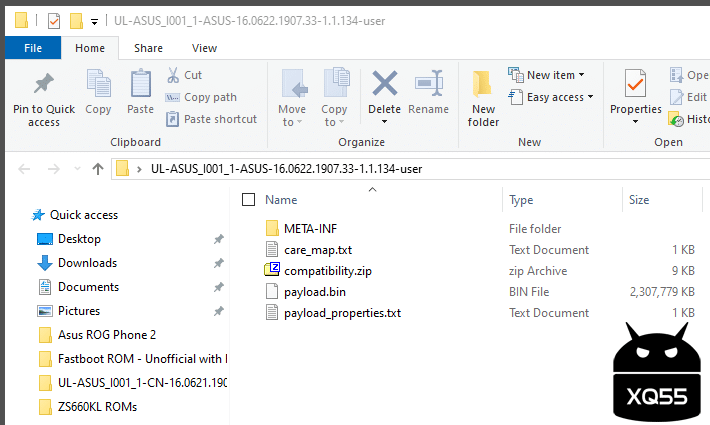Switch to the View ribbon tab
Image resolution: width=710 pixels, height=425 pixels.
click(x=204, y=47)
